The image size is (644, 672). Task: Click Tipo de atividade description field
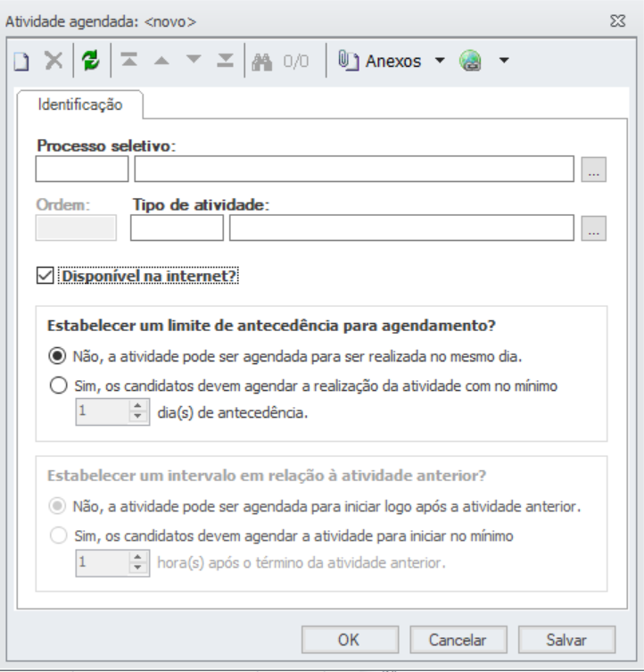click(401, 228)
